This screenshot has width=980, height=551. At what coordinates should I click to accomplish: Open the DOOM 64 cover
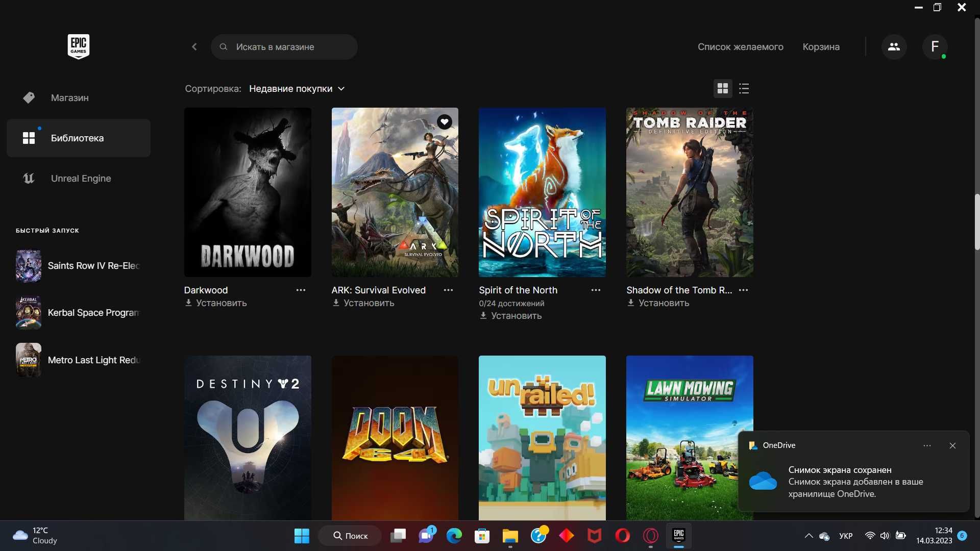pos(395,438)
